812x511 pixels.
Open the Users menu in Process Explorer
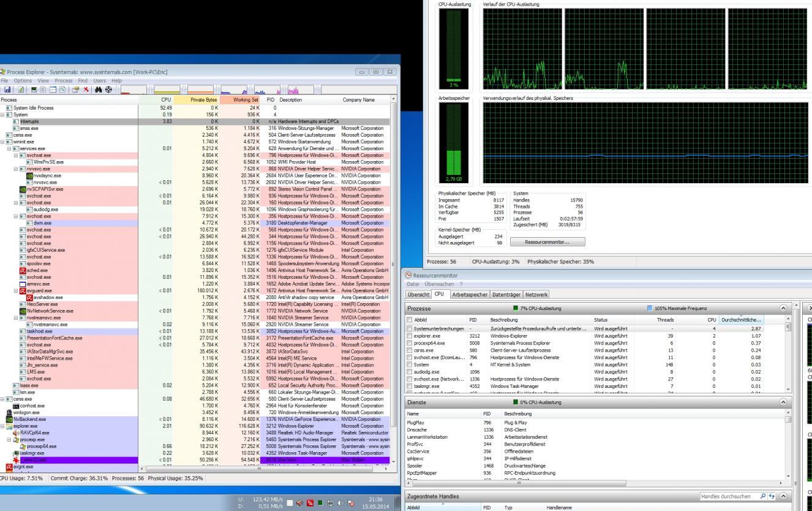(x=99, y=80)
